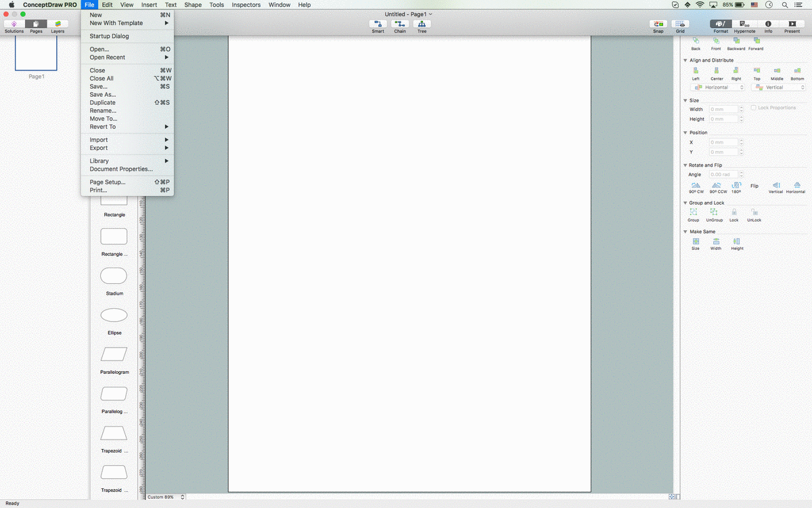This screenshot has height=508, width=812.
Task: Select the Smart connector tool
Action: pos(378,24)
